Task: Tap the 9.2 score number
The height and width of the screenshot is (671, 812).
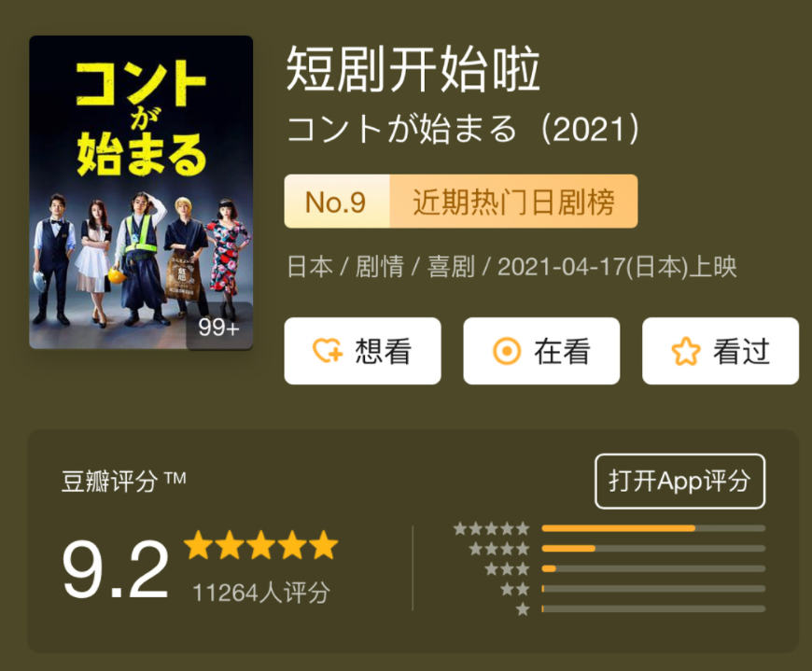Action: coord(115,569)
